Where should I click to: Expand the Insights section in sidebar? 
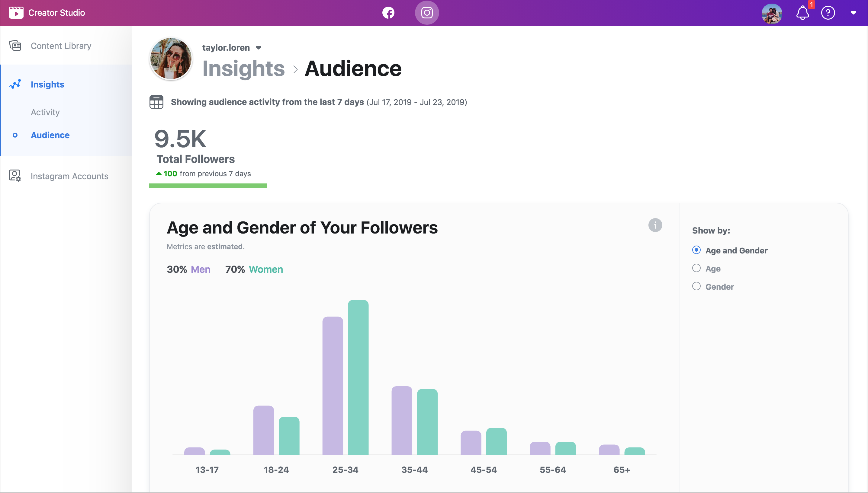[47, 84]
